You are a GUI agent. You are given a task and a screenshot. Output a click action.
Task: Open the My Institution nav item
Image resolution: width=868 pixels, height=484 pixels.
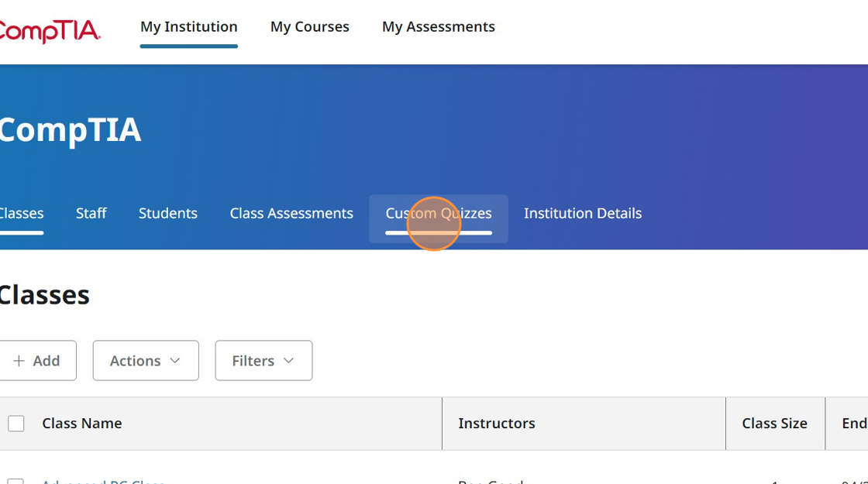[x=188, y=27]
